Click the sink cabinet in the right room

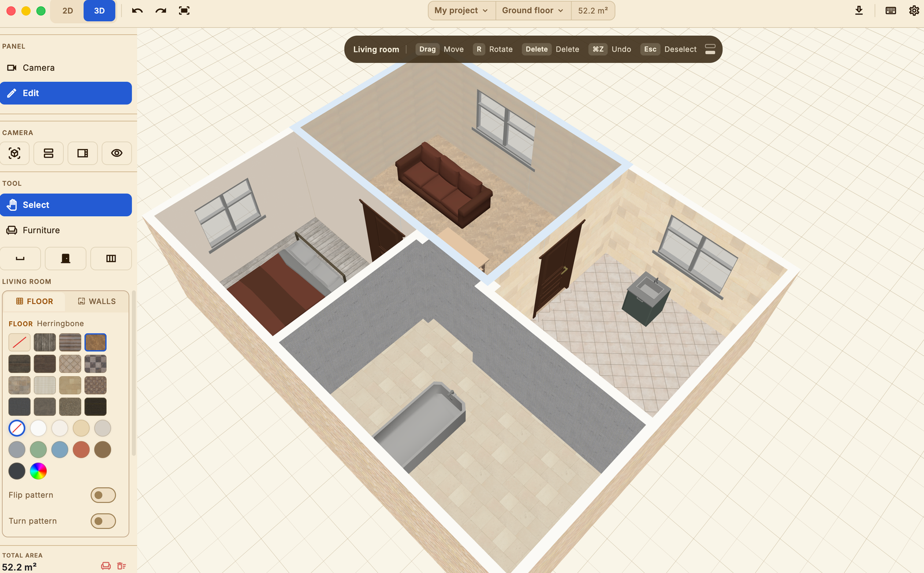pyautogui.click(x=646, y=299)
